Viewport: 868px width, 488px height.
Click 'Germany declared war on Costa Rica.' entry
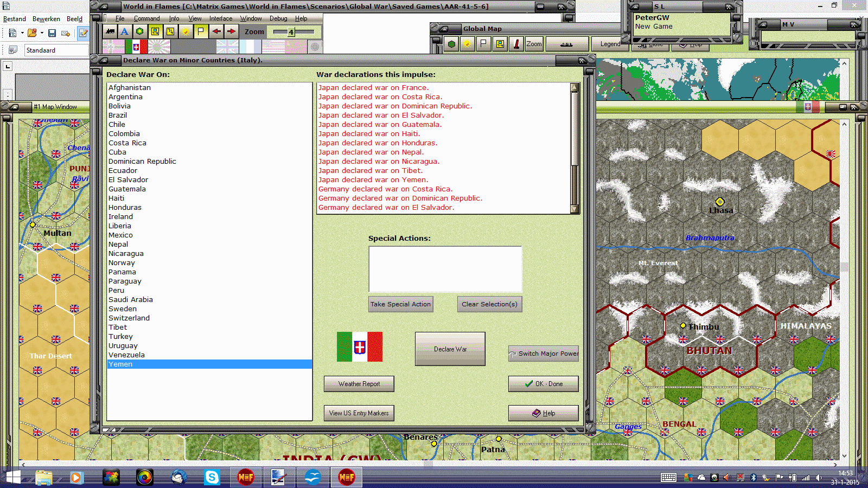tap(385, 189)
